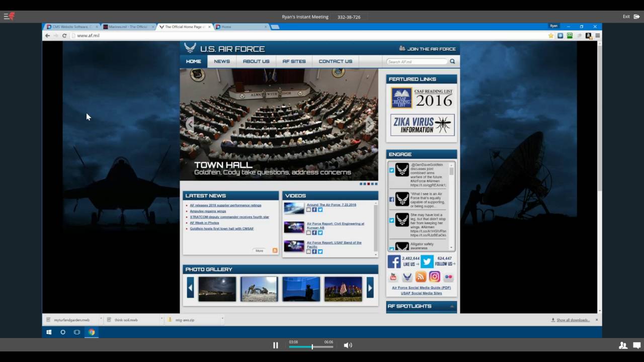Bookmark the page with the star icon

coord(551,36)
